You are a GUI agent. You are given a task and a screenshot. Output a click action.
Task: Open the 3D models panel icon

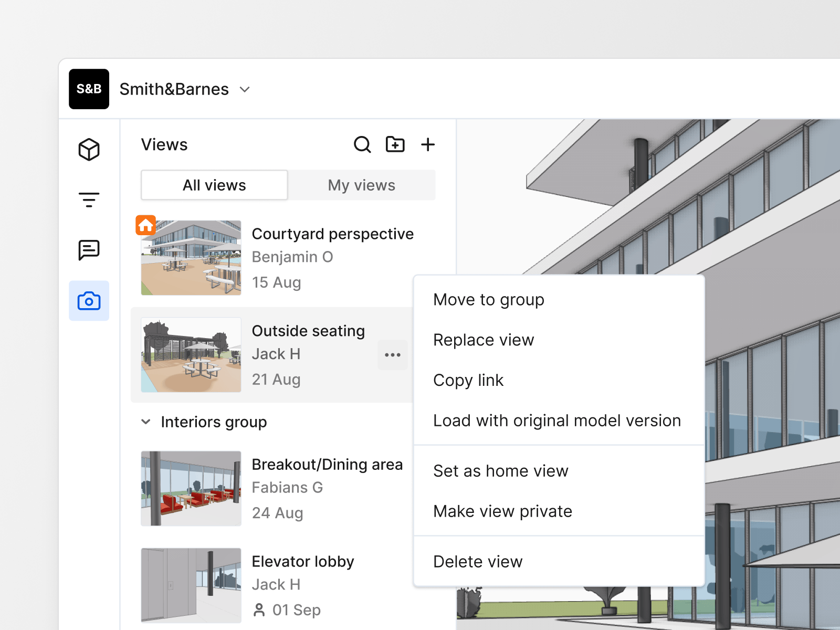click(x=89, y=149)
